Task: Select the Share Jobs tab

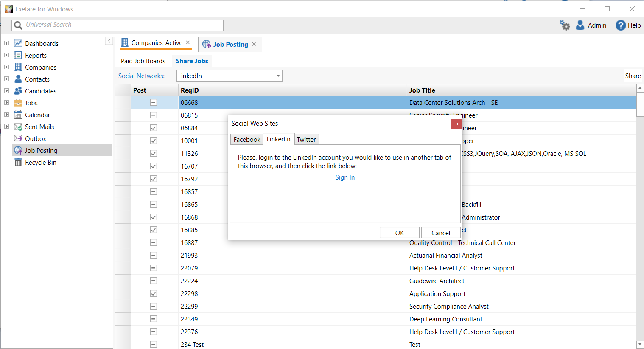Action: (x=192, y=61)
